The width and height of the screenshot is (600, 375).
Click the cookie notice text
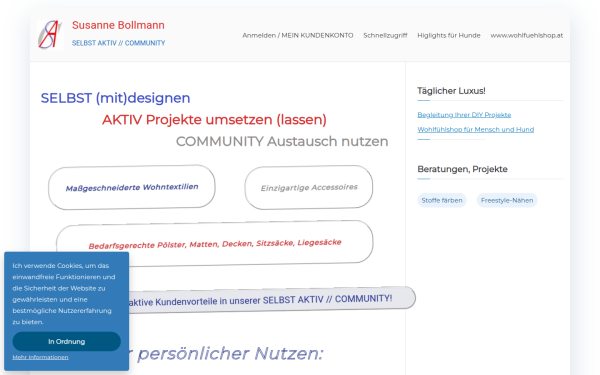coord(64,293)
